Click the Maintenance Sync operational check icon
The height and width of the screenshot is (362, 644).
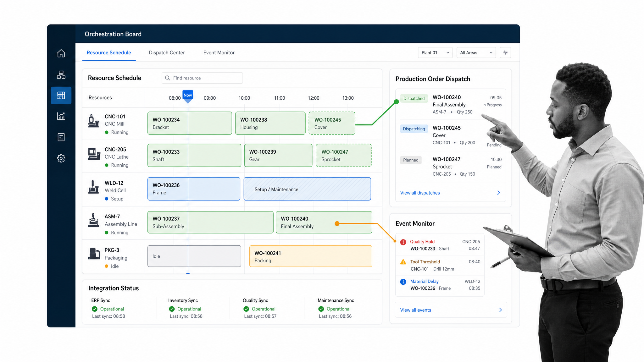(x=321, y=309)
